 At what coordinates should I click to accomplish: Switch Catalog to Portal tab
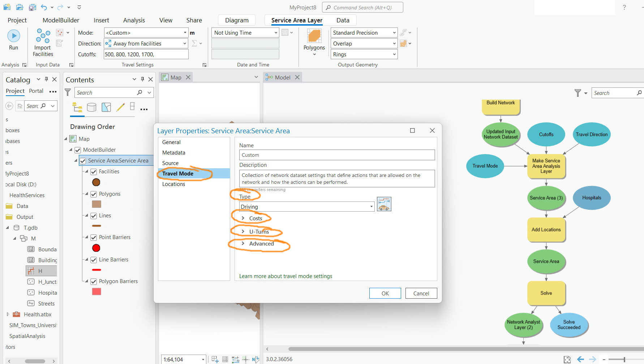[x=36, y=91]
